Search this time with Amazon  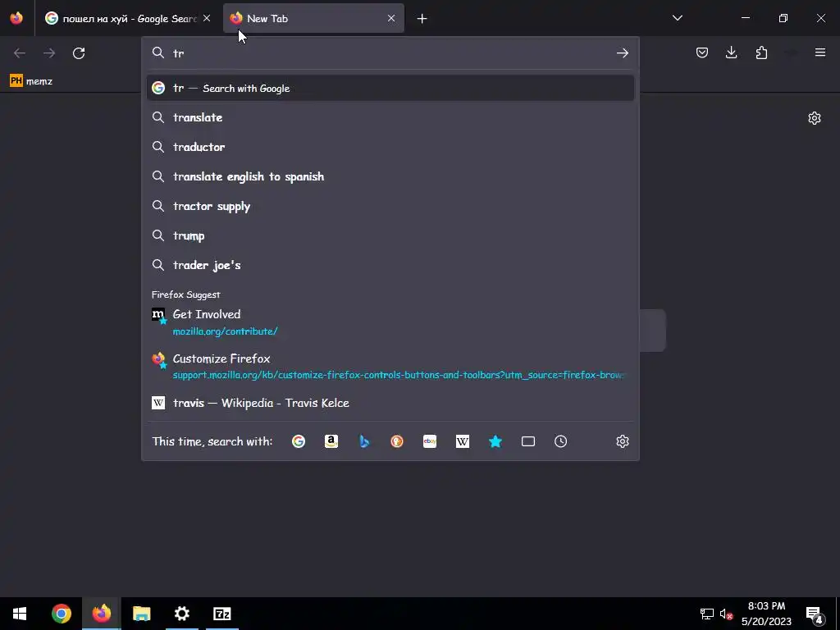click(331, 441)
